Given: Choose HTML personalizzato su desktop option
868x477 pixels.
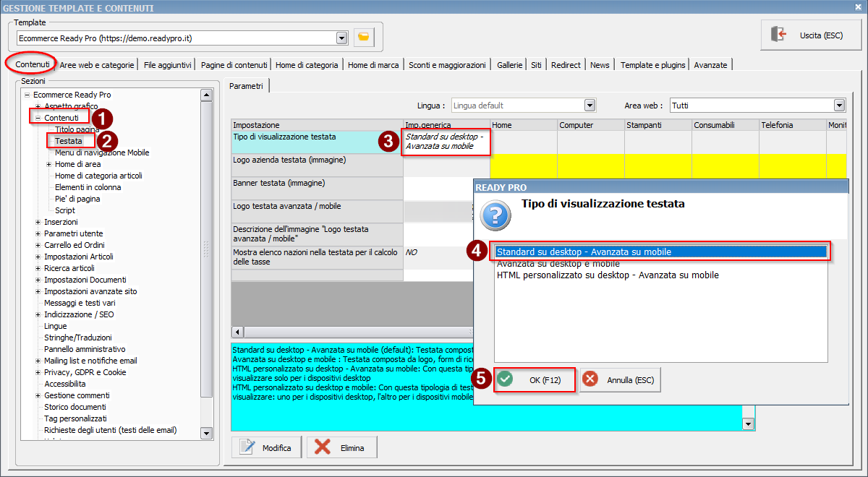Looking at the screenshot, I should coord(607,275).
